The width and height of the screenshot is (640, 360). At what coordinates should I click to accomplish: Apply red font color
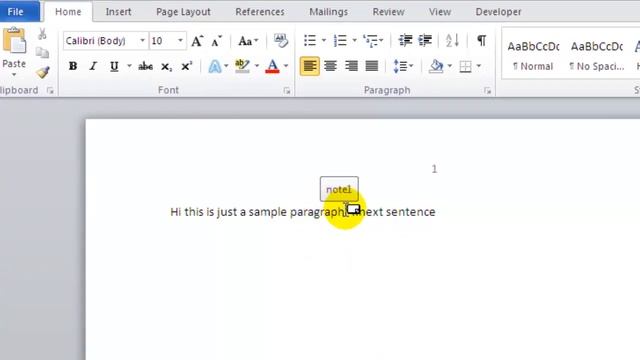click(x=273, y=66)
